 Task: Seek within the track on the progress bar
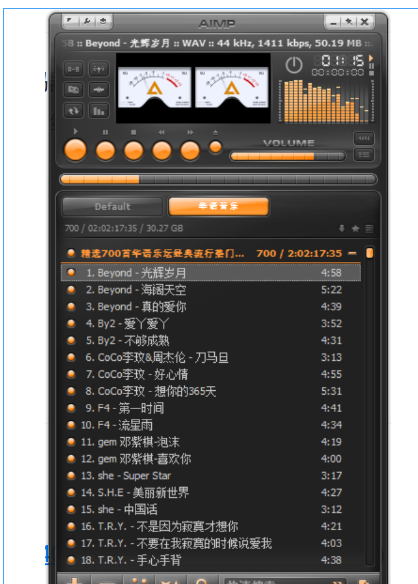(x=218, y=180)
